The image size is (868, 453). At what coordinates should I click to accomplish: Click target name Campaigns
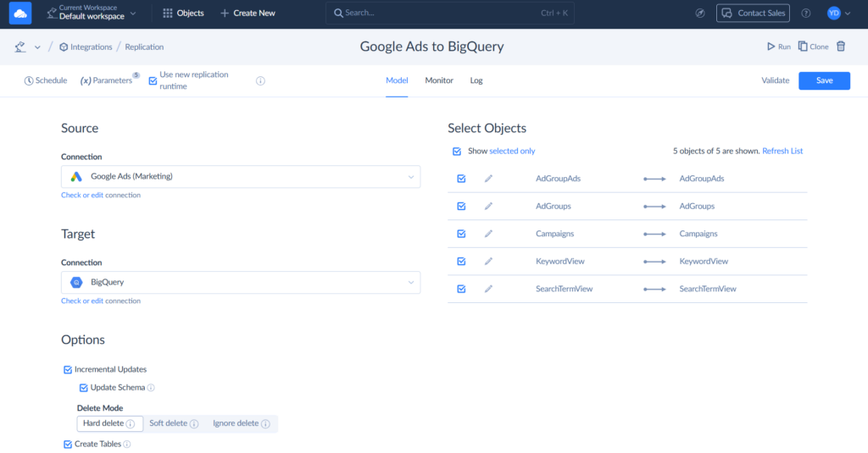(x=698, y=234)
